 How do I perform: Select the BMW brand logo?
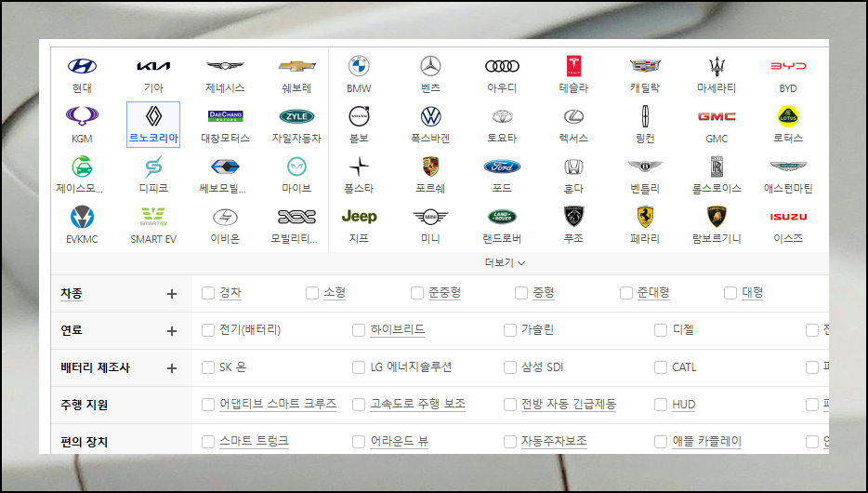(359, 66)
